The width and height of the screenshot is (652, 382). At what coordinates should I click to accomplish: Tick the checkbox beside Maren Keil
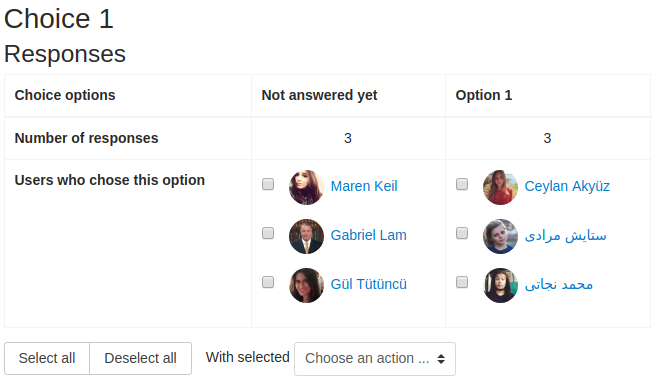coord(268,184)
